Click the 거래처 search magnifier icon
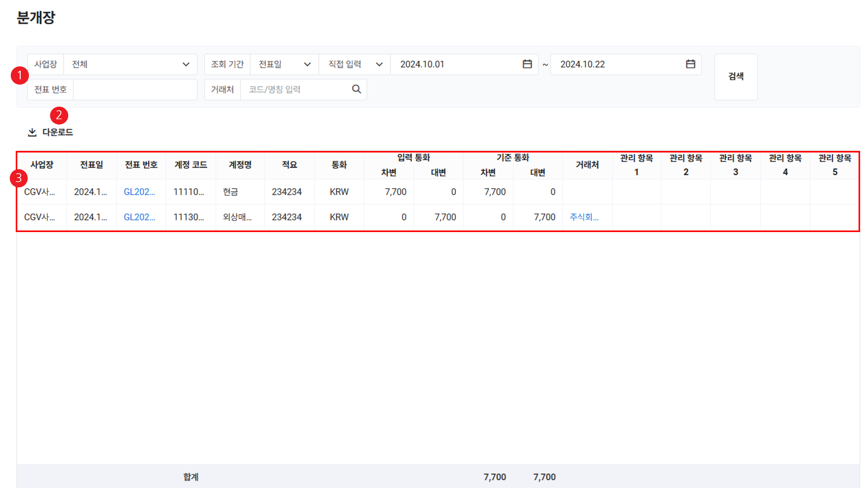Viewport: 868px width, 488px height. pos(356,89)
